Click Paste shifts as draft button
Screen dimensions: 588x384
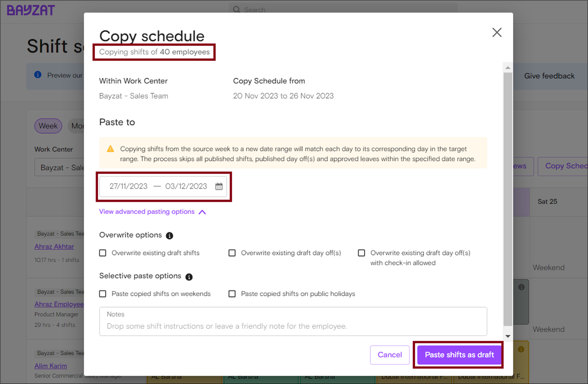click(459, 355)
